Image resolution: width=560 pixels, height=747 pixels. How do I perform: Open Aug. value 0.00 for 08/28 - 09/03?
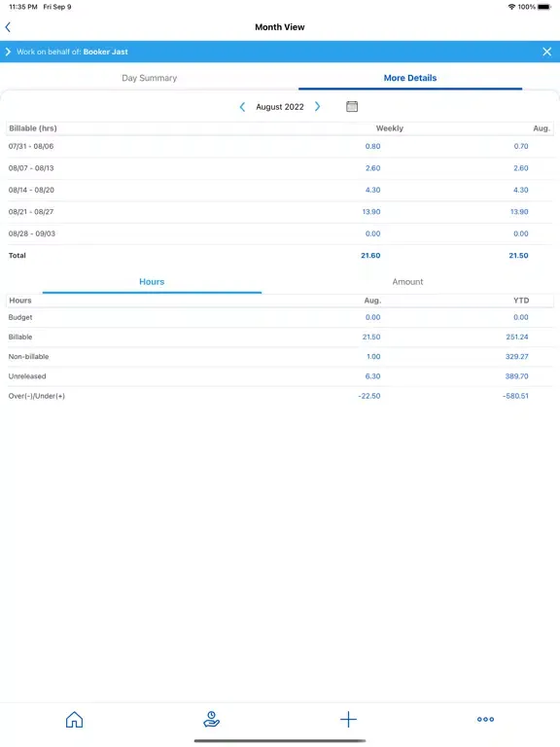click(521, 233)
